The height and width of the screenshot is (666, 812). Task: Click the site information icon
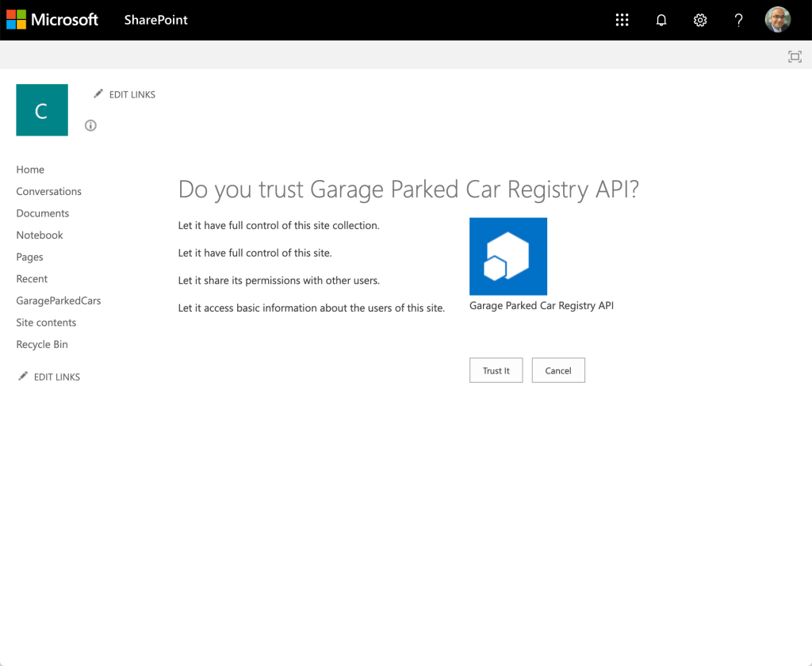click(90, 125)
